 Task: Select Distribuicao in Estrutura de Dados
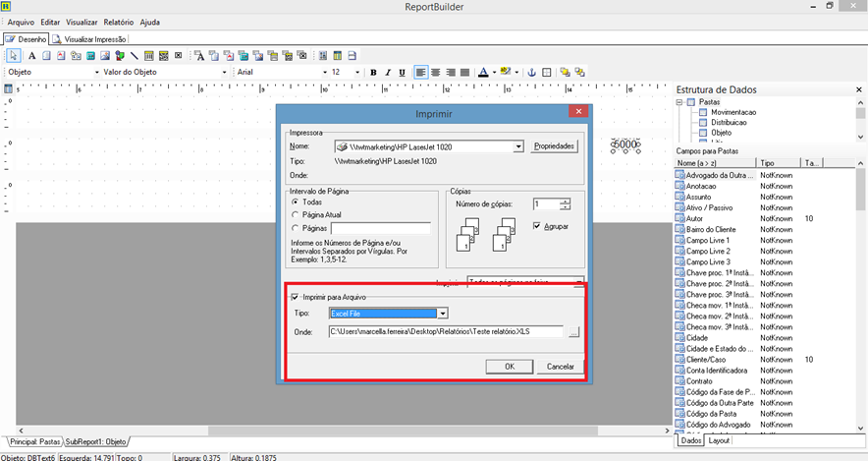pyautogui.click(x=729, y=123)
